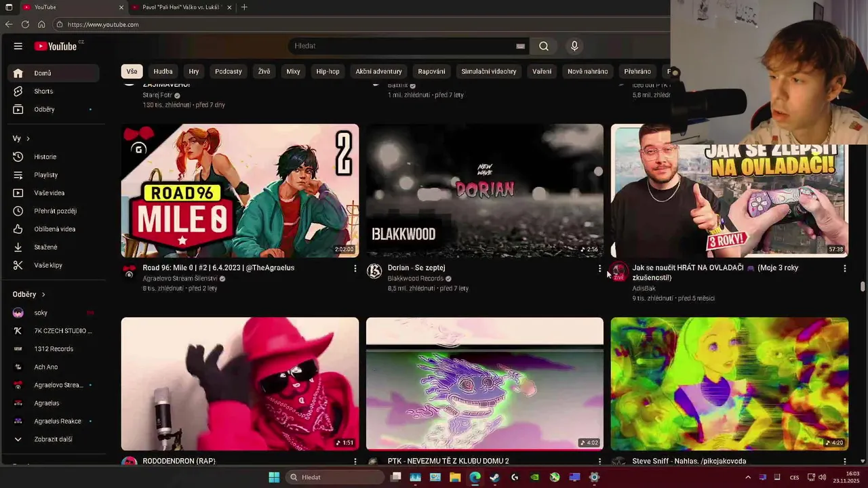Select the Vše filter chip
This screenshot has width=868, height=488.
click(x=132, y=71)
